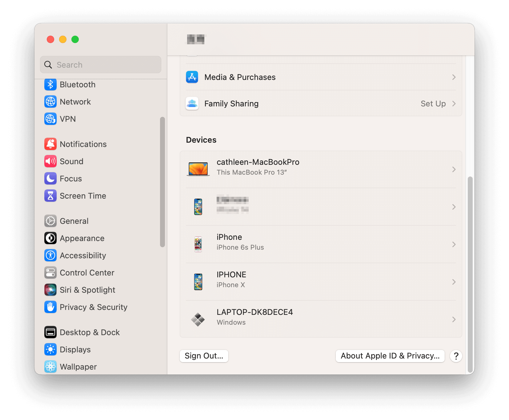Click the main pane scrollbar
The width and height of the screenshot is (509, 420).
(x=470, y=275)
